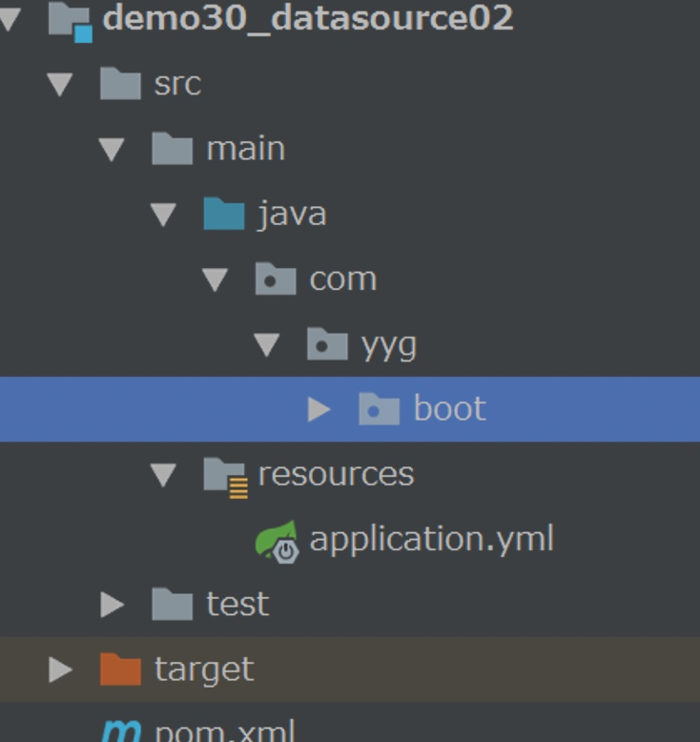Select the yyg label
700x742 pixels.
click(x=389, y=346)
